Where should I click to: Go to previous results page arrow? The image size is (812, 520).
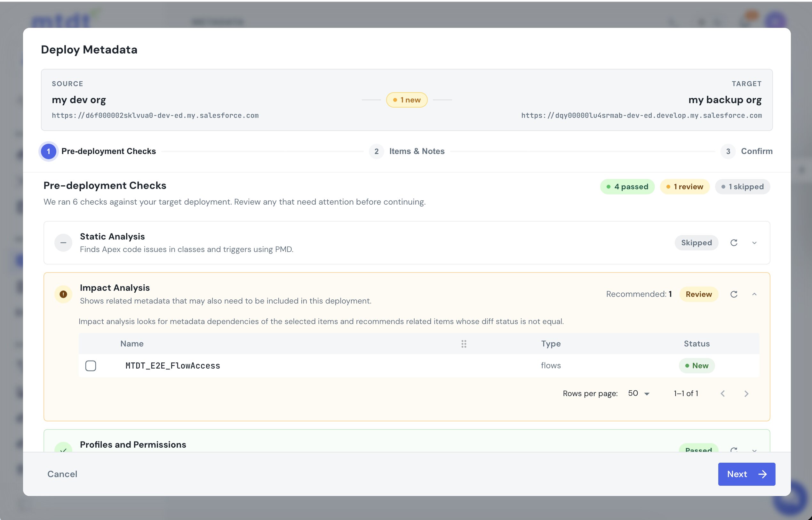tap(723, 394)
